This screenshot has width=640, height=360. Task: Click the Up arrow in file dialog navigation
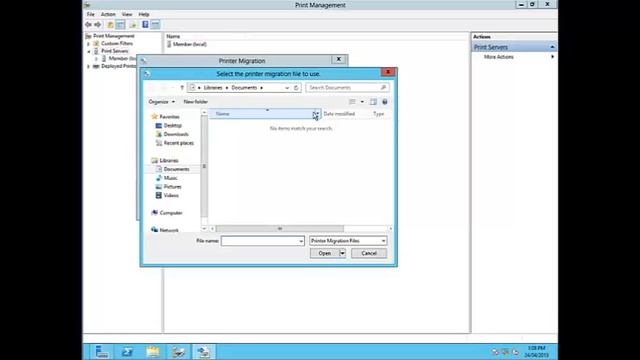coord(182,88)
